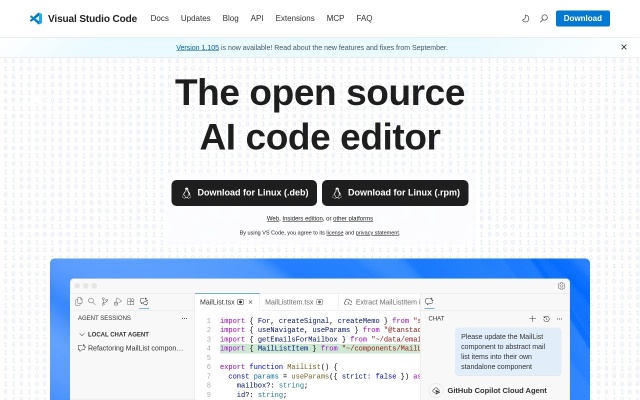Screen dimensions: 640x400
Task: Click the Visual Studio Code logo
Action: click(x=36, y=18)
